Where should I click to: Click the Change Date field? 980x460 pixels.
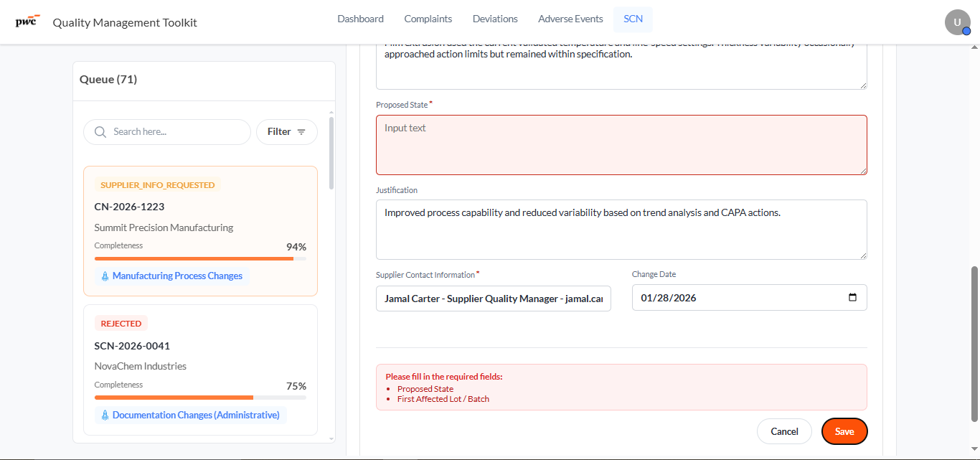[x=750, y=298]
